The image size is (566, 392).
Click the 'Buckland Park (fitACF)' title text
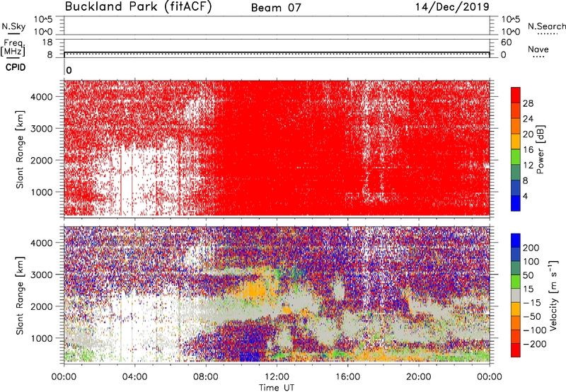tap(138, 7)
